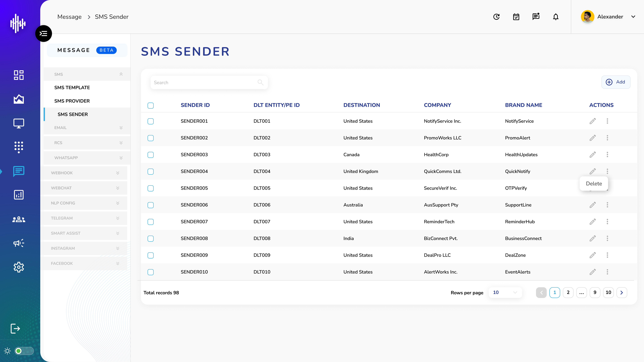
Task: Go to page 9
Action: click(595, 292)
